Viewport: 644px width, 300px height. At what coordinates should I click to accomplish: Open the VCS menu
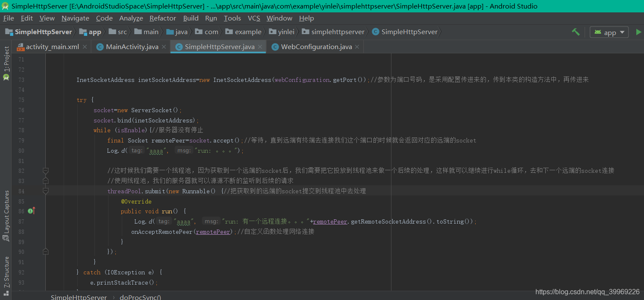[254, 18]
